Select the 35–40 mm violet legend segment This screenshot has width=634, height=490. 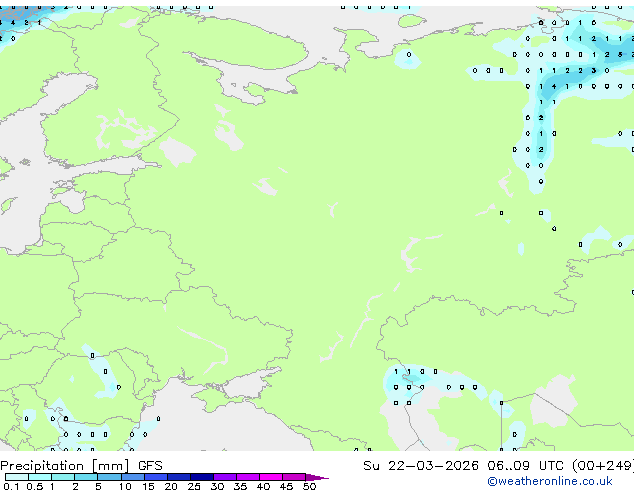click(x=248, y=477)
